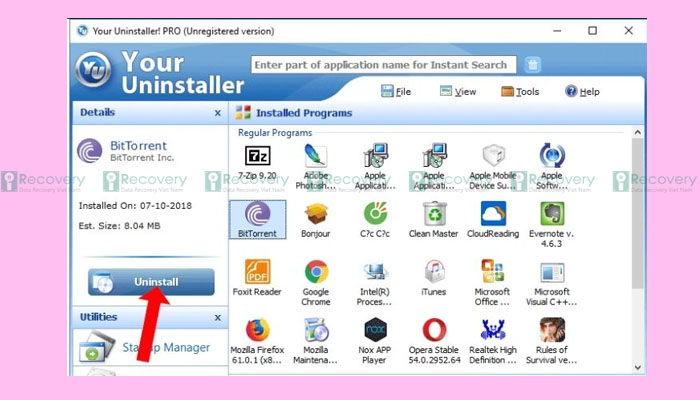Open the Tools menu
The width and height of the screenshot is (700, 400).
(x=520, y=92)
